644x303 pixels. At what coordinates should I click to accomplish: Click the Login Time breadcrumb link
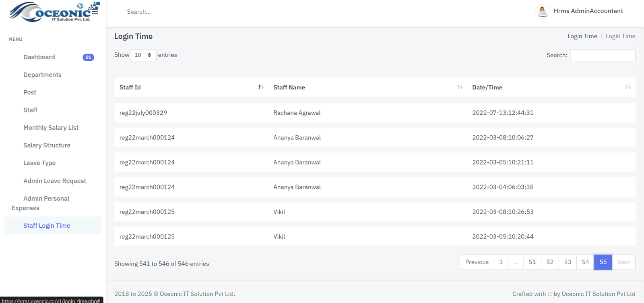(x=582, y=36)
